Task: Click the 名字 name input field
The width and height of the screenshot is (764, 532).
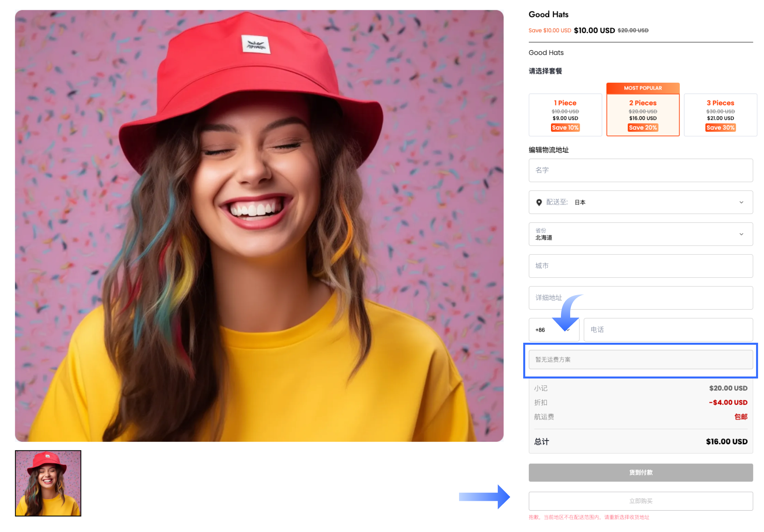Action: pyautogui.click(x=641, y=170)
